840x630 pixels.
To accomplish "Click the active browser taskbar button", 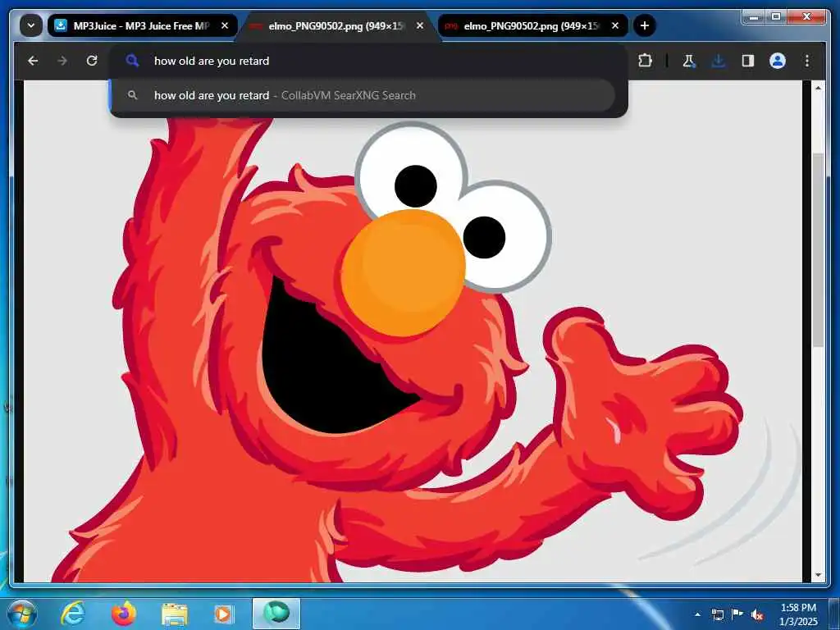I will (276, 614).
